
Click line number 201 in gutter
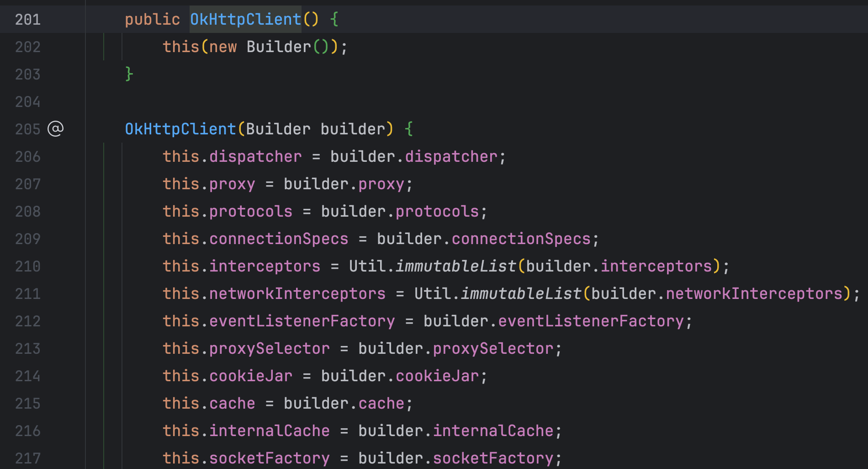tap(28, 19)
